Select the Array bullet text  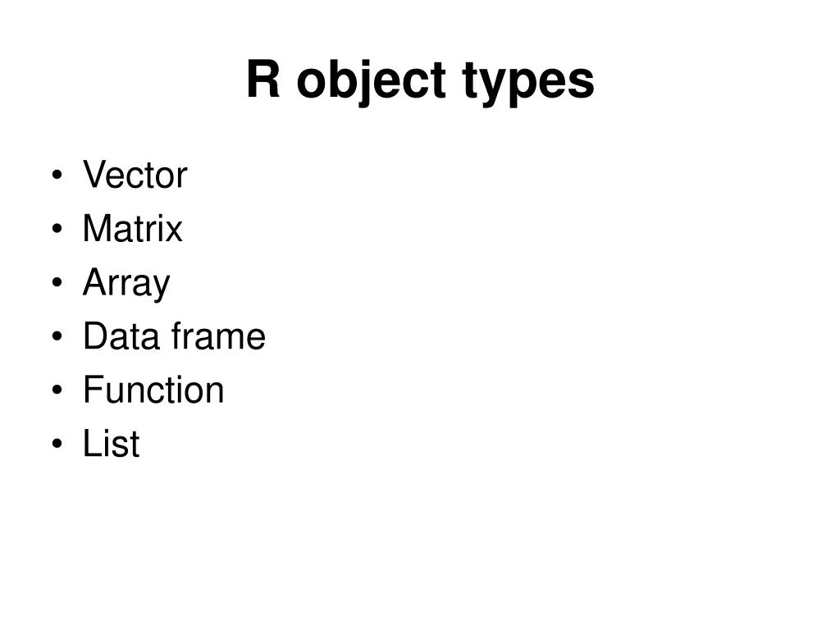pos(126,283)
